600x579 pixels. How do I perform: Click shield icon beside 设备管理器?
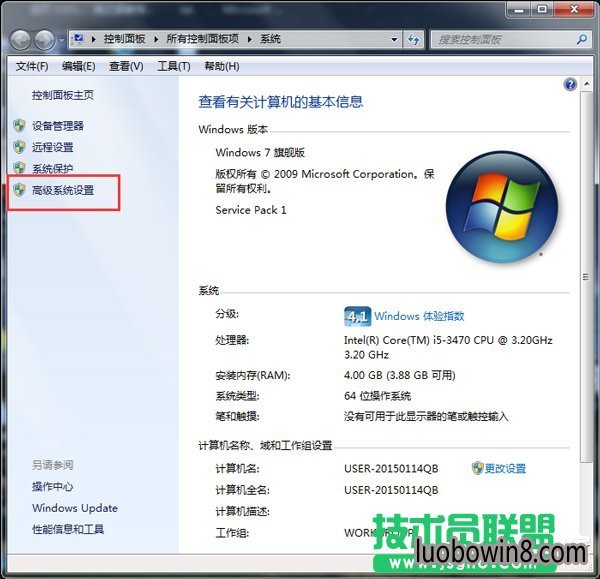tap(19, 126)
